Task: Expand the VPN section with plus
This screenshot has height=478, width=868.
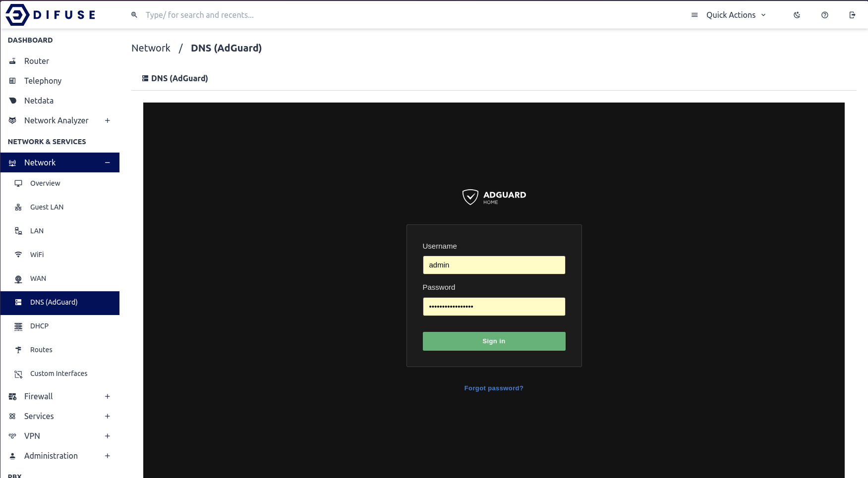Action: click(x=107, y=436)
